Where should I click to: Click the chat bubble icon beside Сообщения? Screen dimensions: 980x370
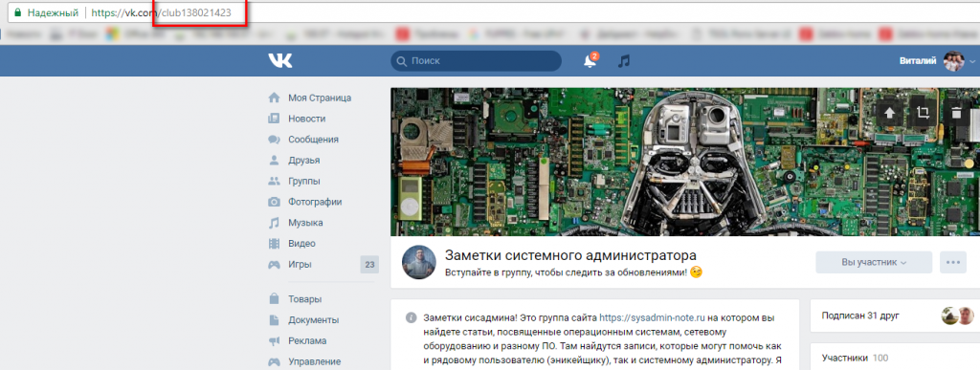274,140
